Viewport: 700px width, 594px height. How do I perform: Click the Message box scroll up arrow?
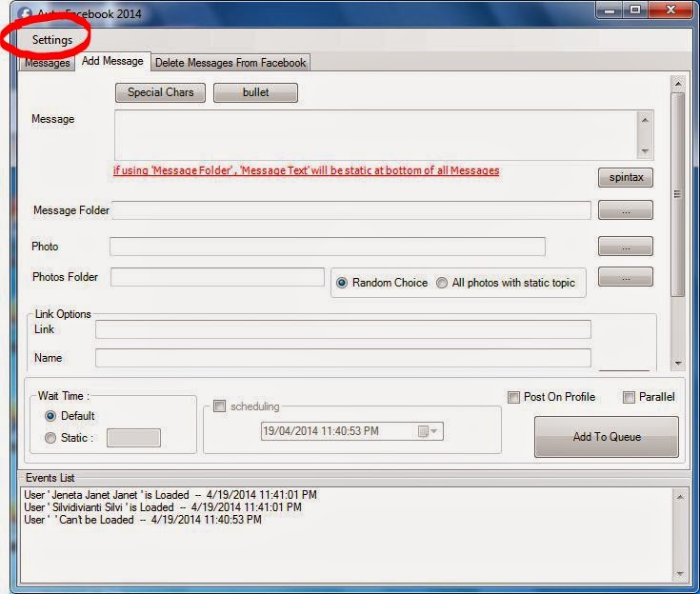pyautogui.click(x=645, y=120)
